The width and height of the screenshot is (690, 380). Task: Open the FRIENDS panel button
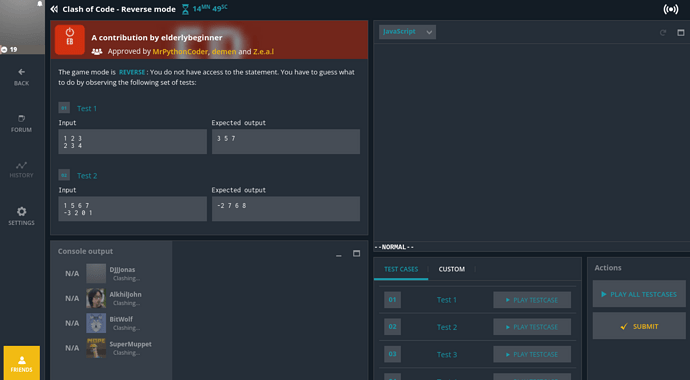pos(22,363)
